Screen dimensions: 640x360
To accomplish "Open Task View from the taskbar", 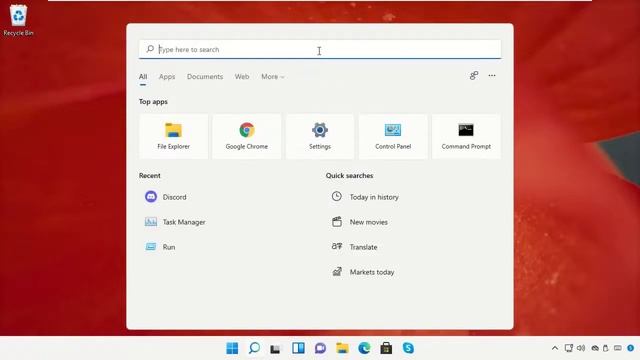I will coord(276,349).
